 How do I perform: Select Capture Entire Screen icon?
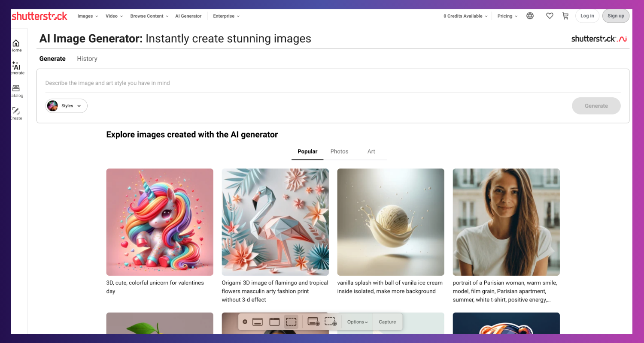(258, 322)
